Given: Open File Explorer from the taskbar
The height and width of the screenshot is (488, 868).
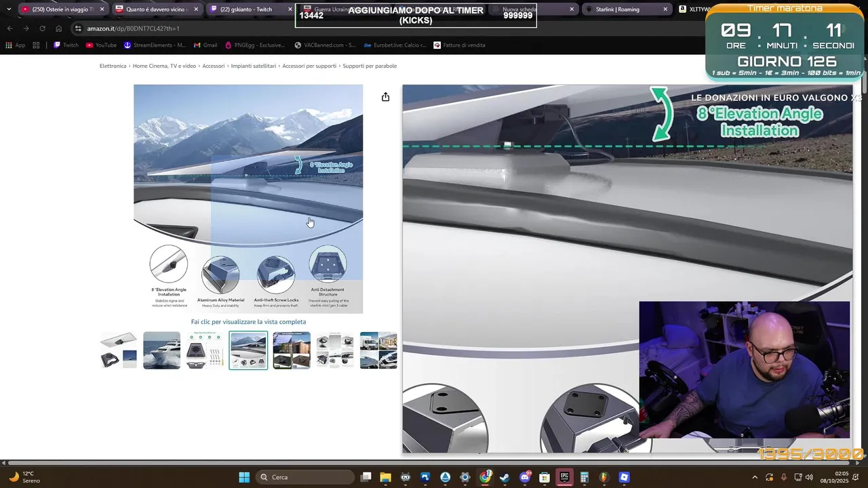Looking at the screenshot, I should (386, 477).
